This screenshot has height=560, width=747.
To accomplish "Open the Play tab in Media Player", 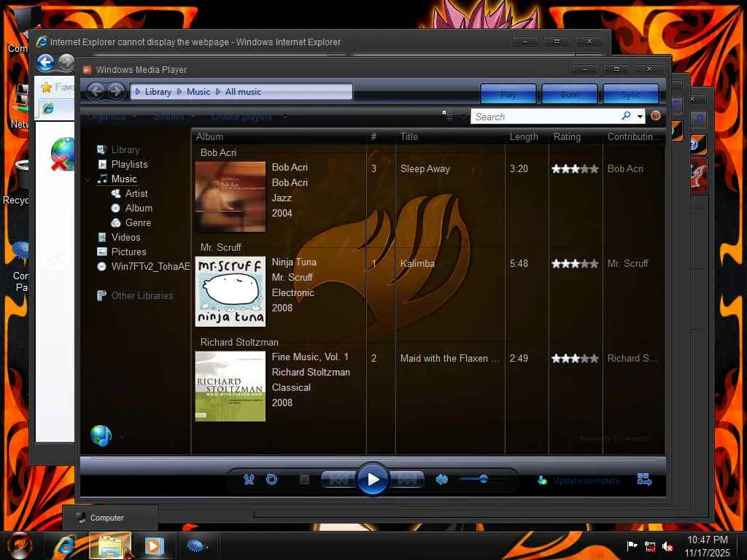I will coord(508,94).
